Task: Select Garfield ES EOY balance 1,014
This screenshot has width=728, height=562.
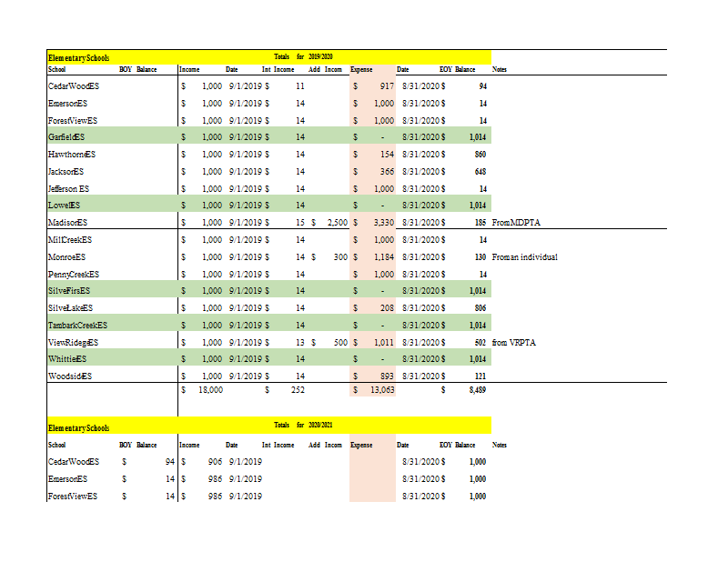Action: point(477,137)
